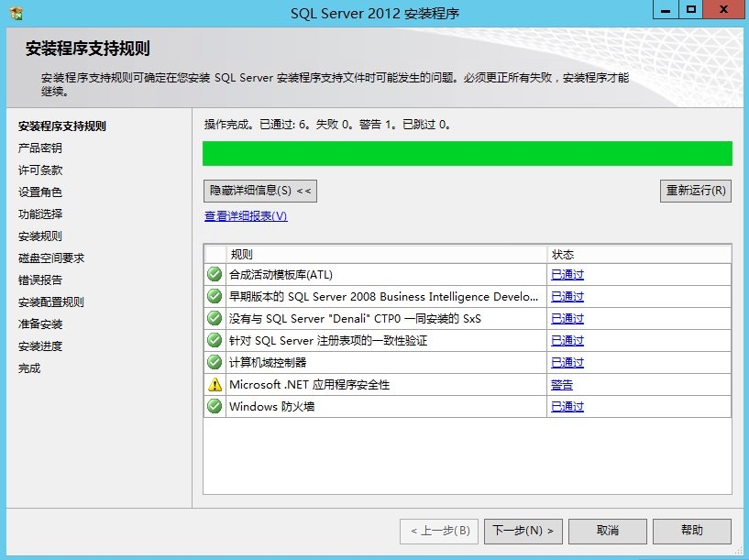Click the 取消 button

pyautogui.click(x=608, y=531)
